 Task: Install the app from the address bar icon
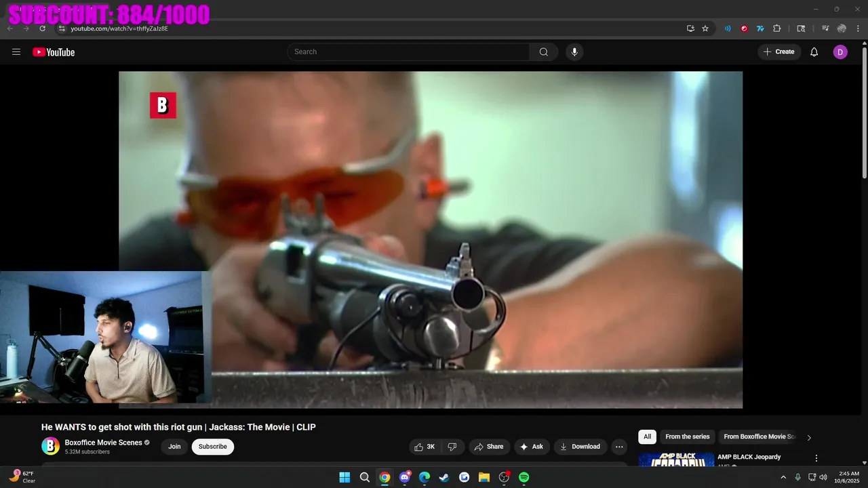click(690, 28)
